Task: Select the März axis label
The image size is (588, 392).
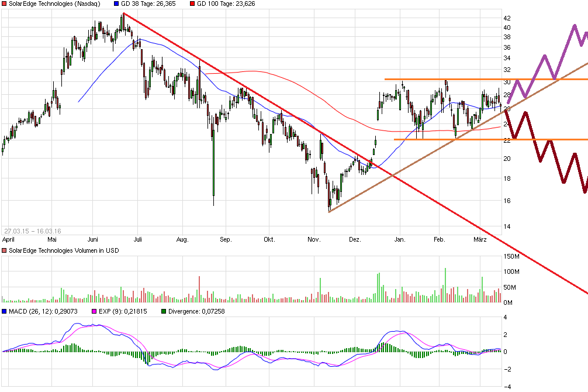Action: (x=480, y=239)
